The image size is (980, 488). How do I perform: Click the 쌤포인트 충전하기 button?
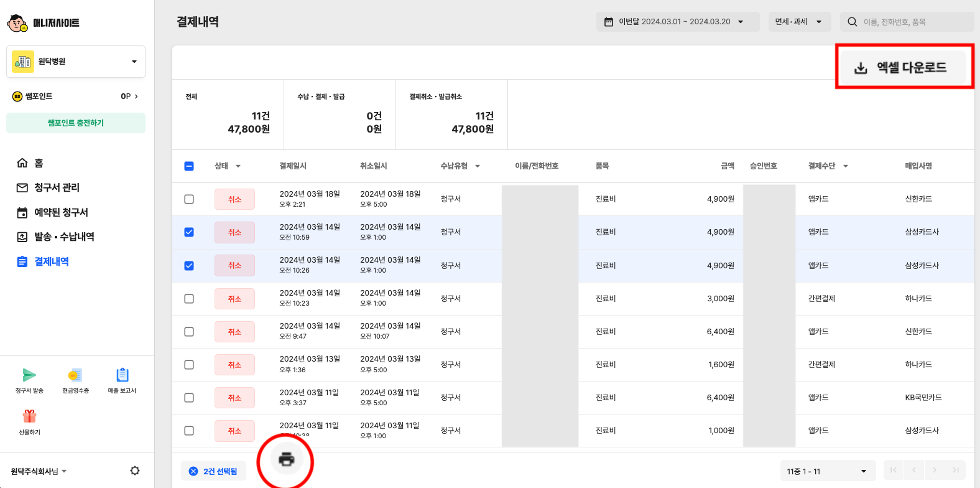point(76,123)
